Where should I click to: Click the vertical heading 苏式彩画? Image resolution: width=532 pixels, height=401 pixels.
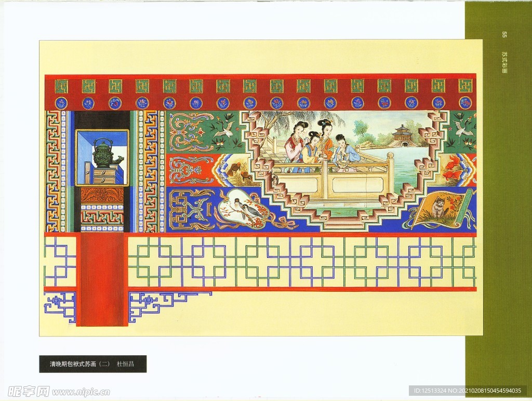(x=504, y=62)
